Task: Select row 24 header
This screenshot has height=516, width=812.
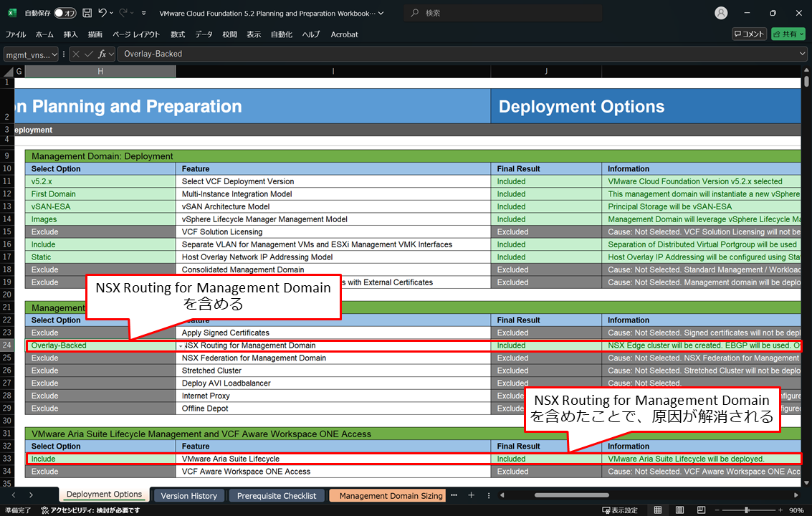Action: pyautogui.click(x=7, y=345)
